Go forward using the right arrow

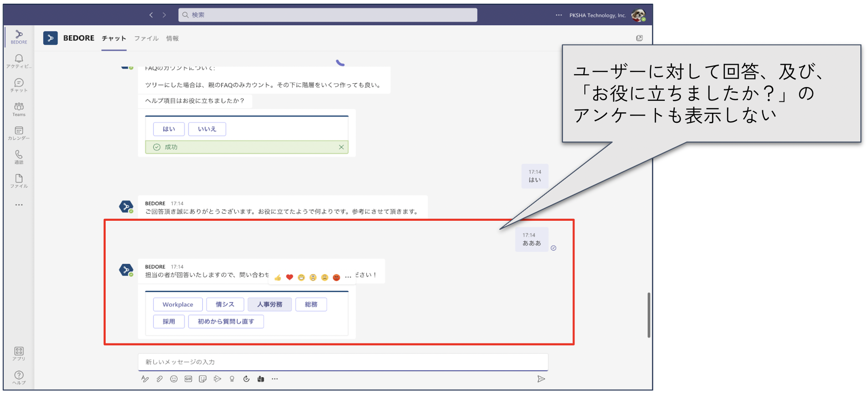(164, 15)
